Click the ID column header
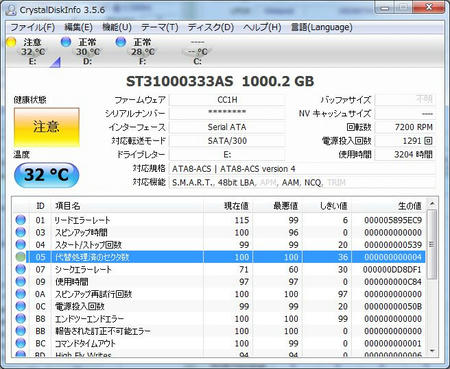This screenshot has height=369, width=450. pos(40,206)
